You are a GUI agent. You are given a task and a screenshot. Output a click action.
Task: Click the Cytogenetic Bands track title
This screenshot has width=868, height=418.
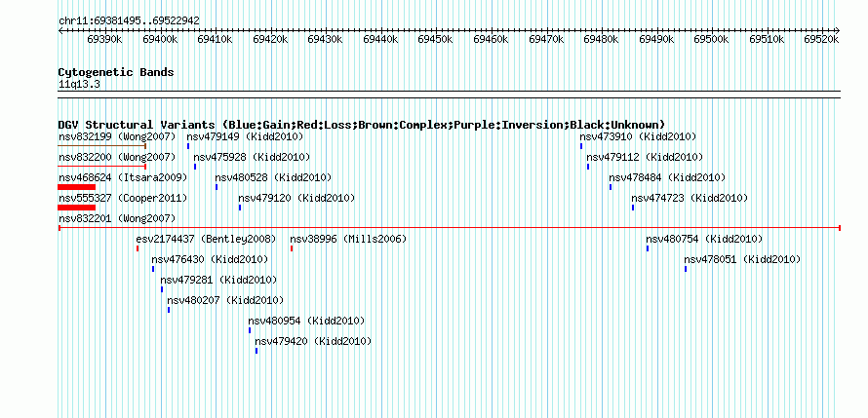point(116,72)
